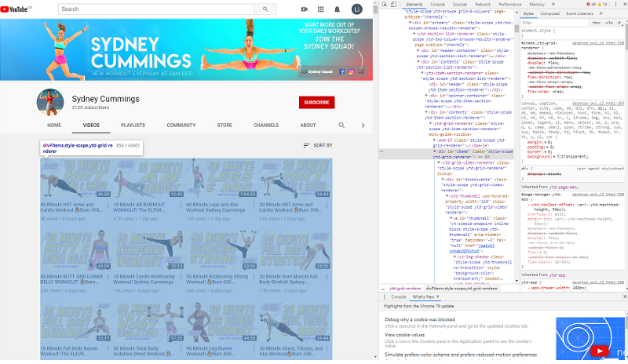This screenshot has height=364, width=628.
Task: Click the channel search magnifier icon
Action: pyautogui.click(x=341, y=126)
